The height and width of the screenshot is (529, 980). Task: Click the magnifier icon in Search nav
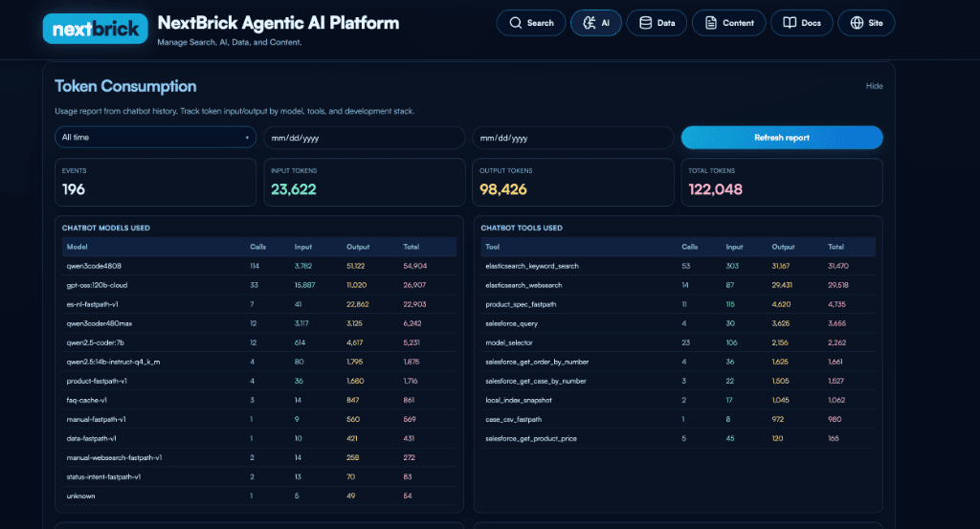pyautogui.click(x=515, y=23)
